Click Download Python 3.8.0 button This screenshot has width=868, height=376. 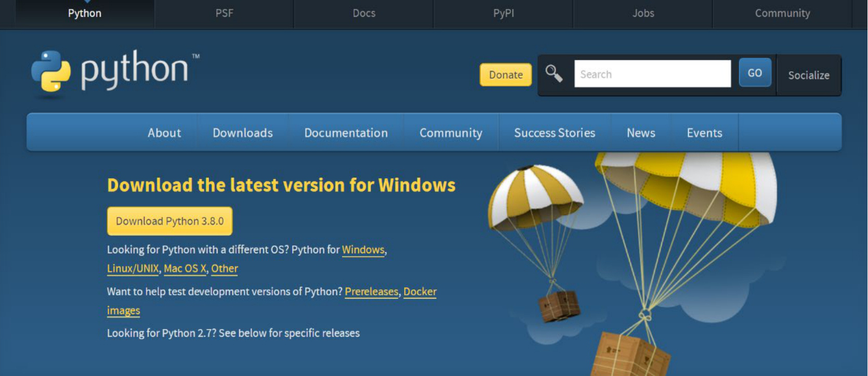tap(170, 221)
